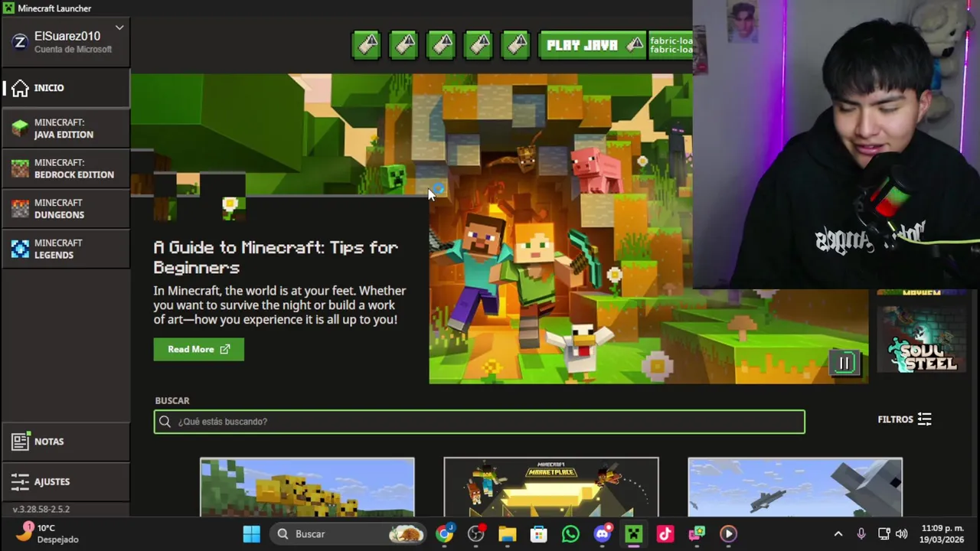Click the PLAY JAVA button
This screenshot has width=980, height=551.
[592, 45]
